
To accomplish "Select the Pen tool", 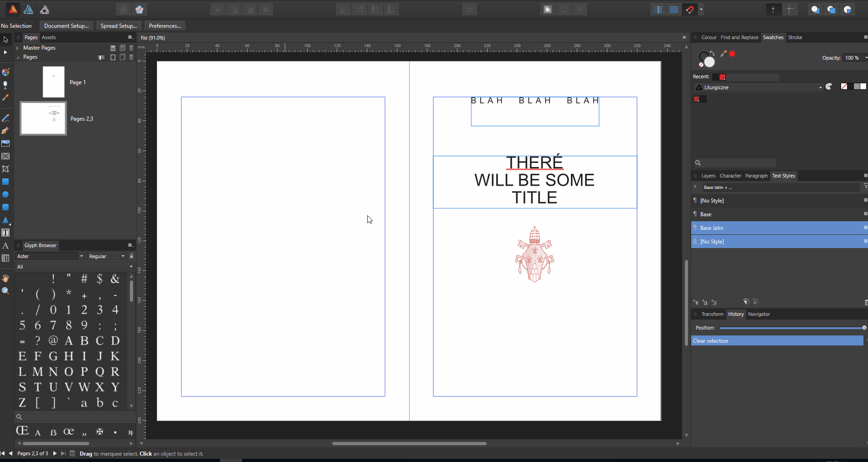I will (x=5, y=131).
